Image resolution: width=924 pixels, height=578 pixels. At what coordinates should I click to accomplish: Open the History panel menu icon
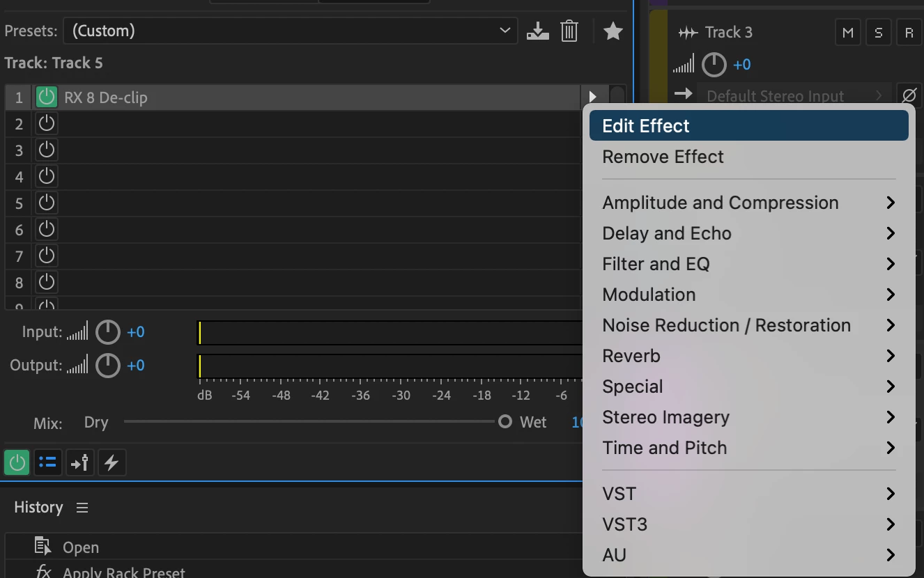pos(82,508)
